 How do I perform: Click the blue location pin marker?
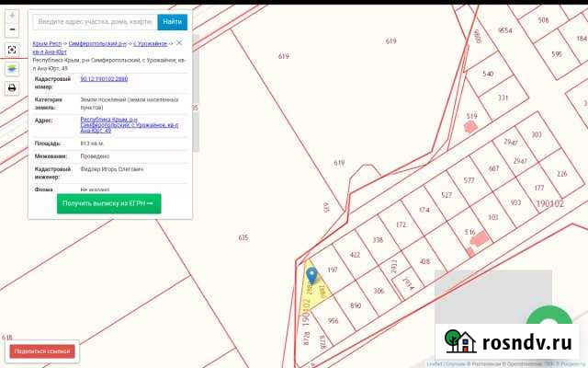pos(311,274)
